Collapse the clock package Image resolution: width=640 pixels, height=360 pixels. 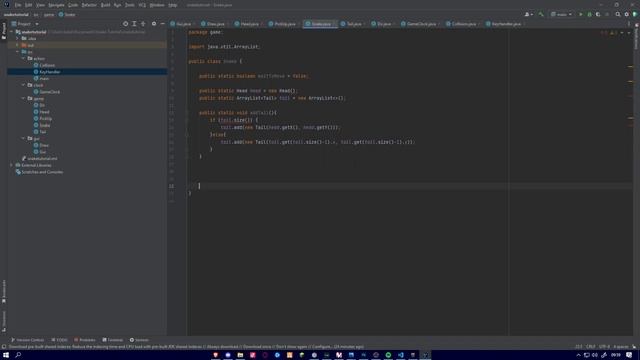point(23,85)
